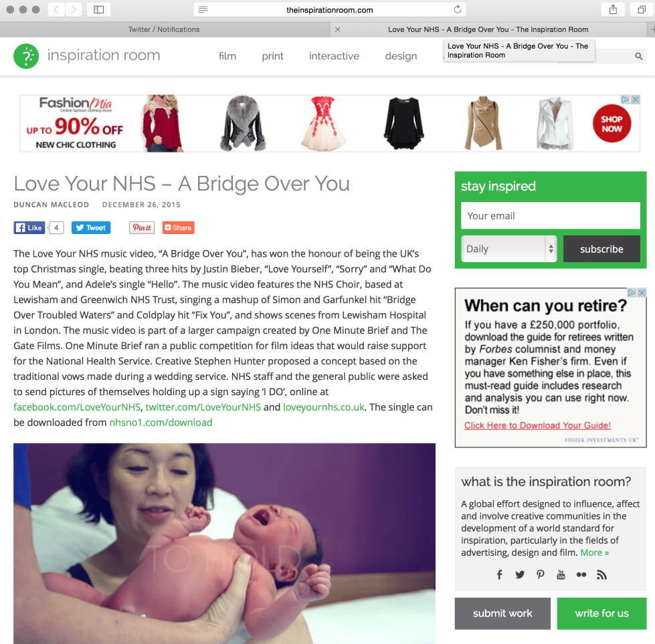The image size is (655, 644).
Task: Open the Inspiration Room Flickr icon
Action: point(581,575)
